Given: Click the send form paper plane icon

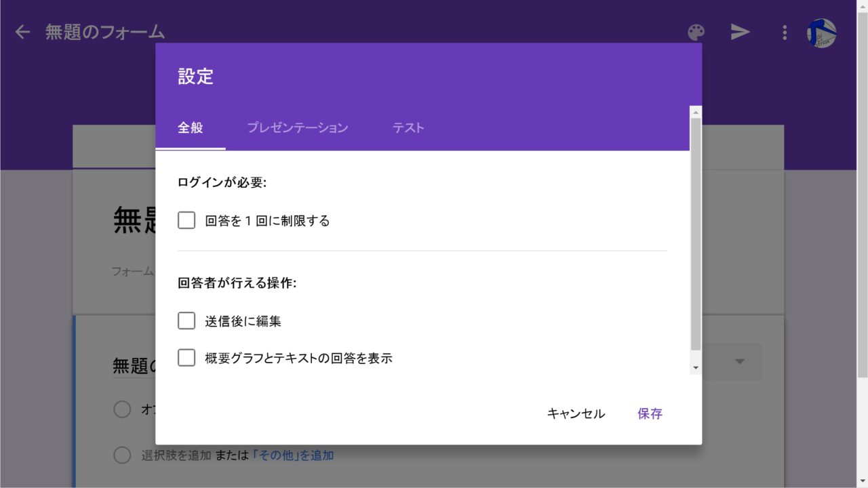Looking at the screenshot, I should [740, 32].
